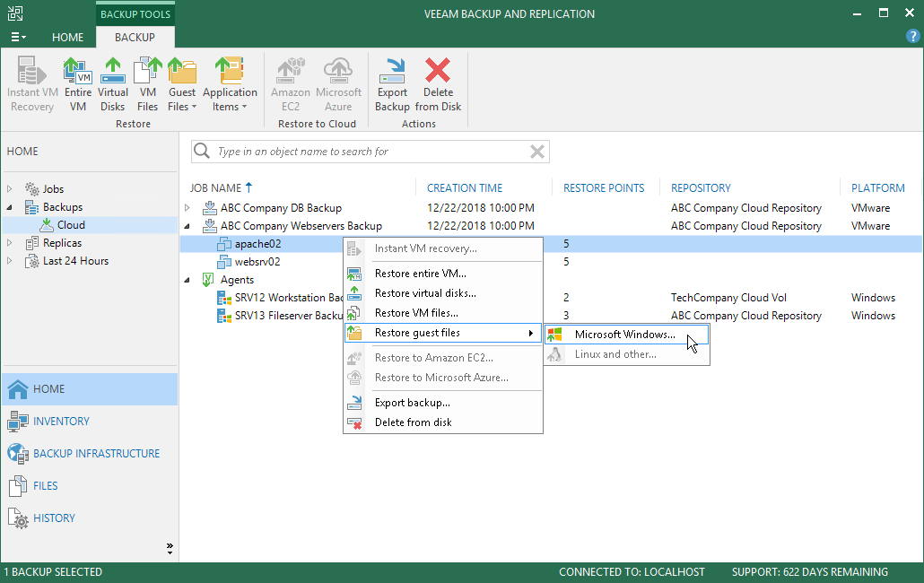Select Microsoft Windows in the submenu
Viewport: 924px width, 583px height.
pos(626,335)
